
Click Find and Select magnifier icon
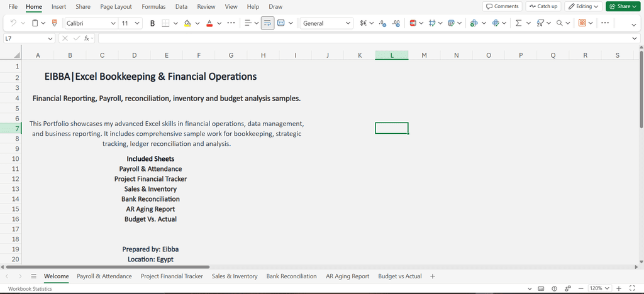click(559, 23)
